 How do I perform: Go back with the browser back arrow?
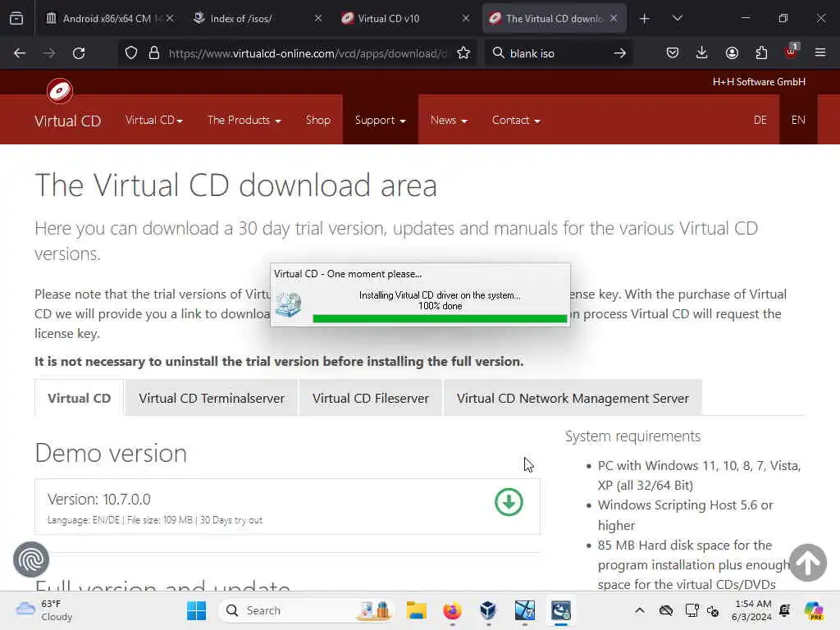pos(20,53)
